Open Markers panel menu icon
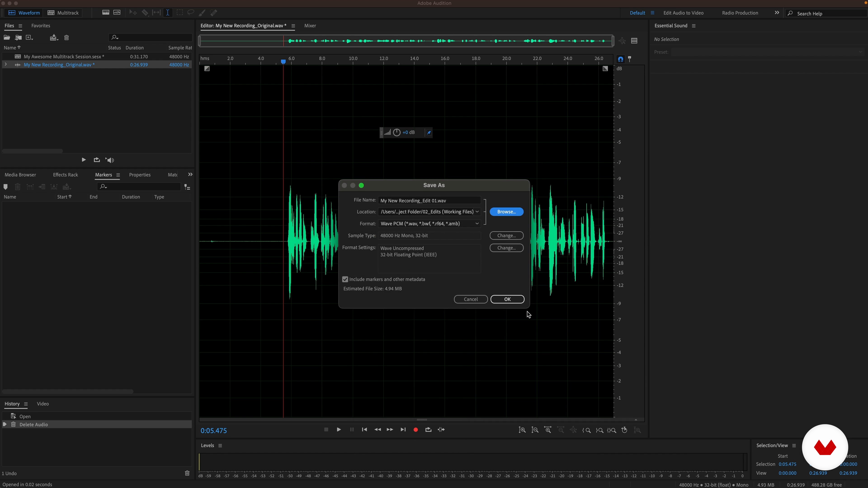Viewport: 868px width, 488px height. [x=118, y=175]
